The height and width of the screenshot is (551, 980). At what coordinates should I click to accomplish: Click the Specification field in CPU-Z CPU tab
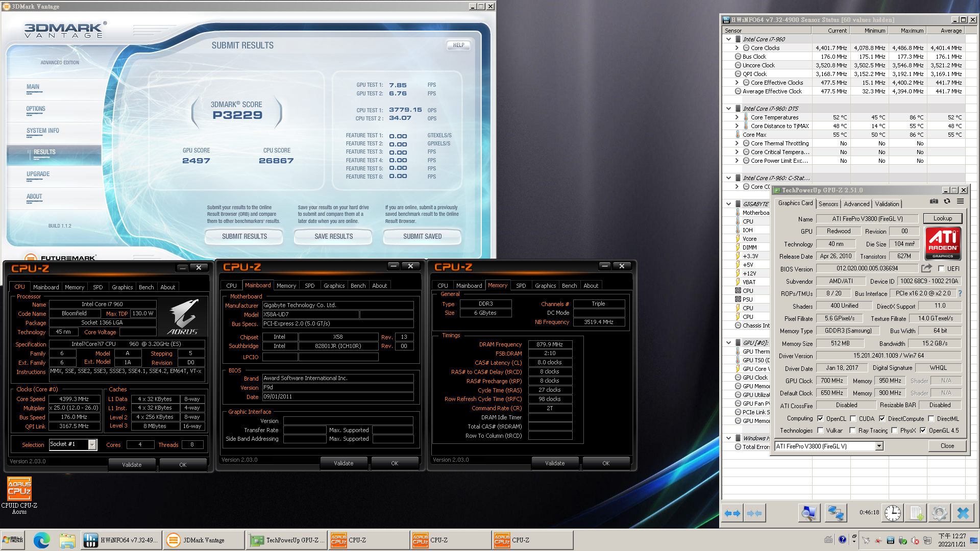coord(127,344)
